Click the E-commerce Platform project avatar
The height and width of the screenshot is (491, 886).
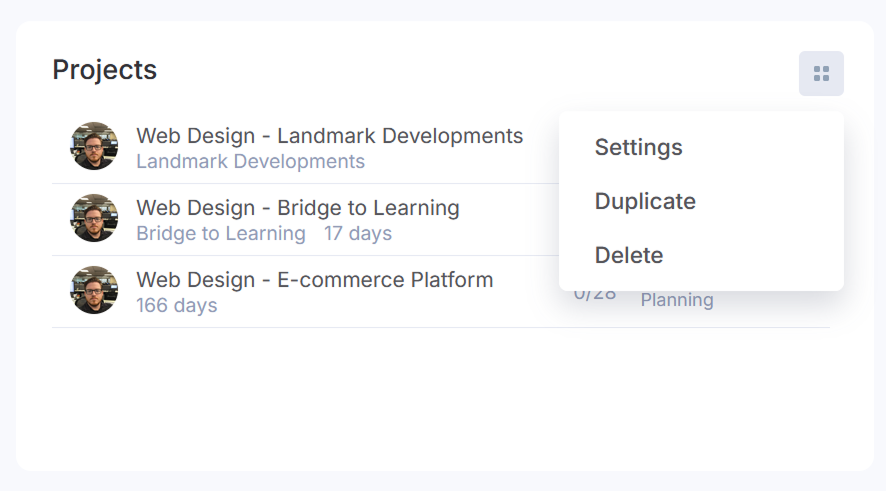coord(94,290)
